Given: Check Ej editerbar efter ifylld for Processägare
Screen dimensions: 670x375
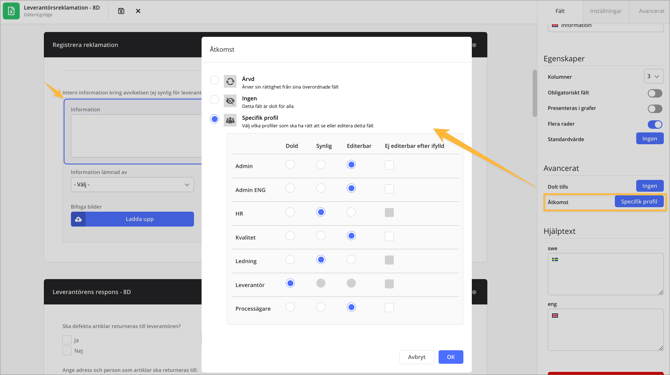Looking at the screenshot, I should point(389,308).
